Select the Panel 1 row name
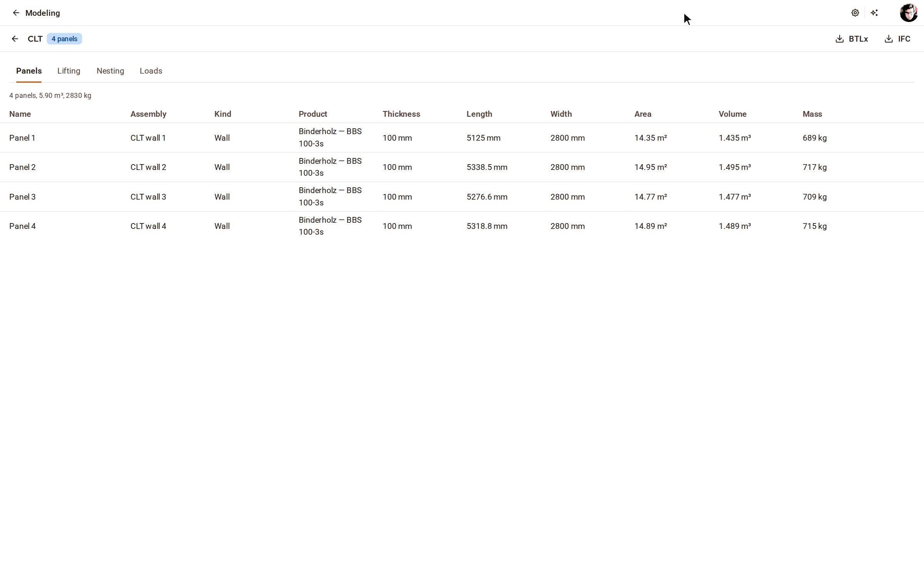Image resolution: width=924 pixels, height=578 pixels. [x=22, y=138]
